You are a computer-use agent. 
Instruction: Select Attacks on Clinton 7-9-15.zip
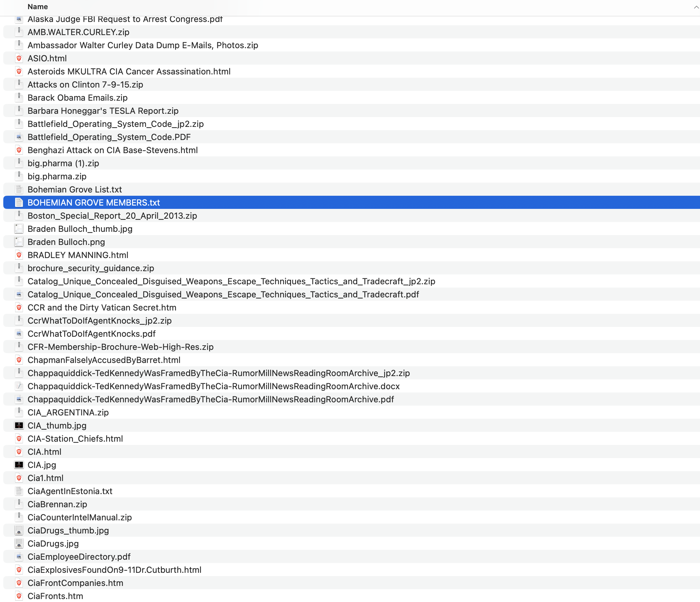click(x=85, y=85)
